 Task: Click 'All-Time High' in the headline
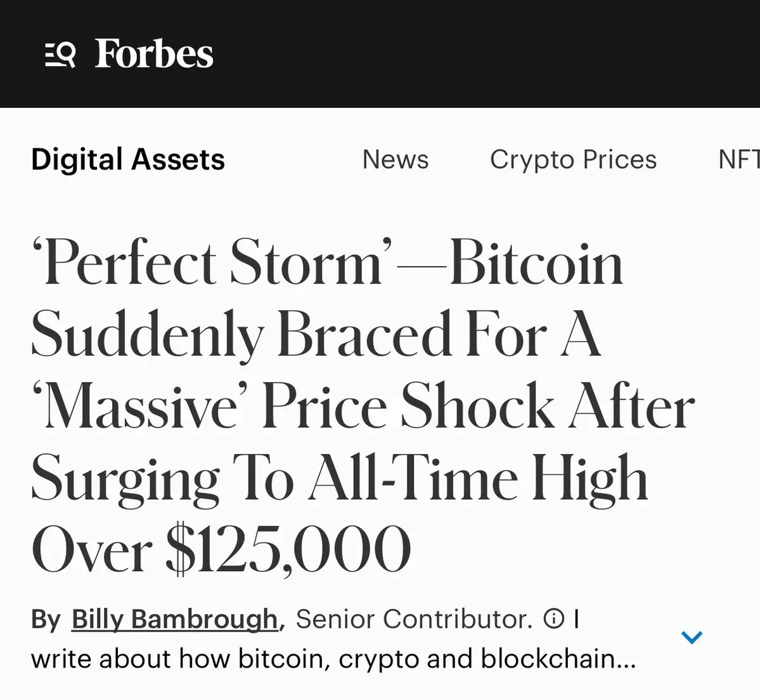coord(479,479)
